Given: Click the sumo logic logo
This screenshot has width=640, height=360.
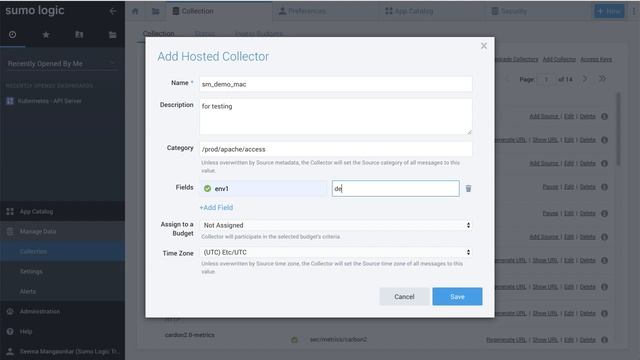Looking at the screenshot, I should (35, 10).
